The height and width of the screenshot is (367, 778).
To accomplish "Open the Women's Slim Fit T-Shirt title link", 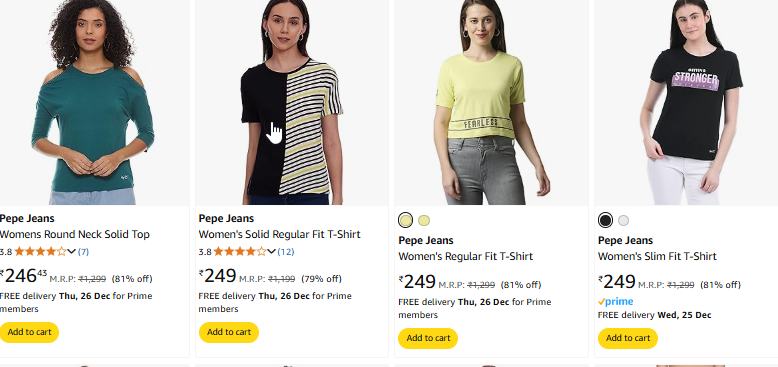I will (657, 256).
